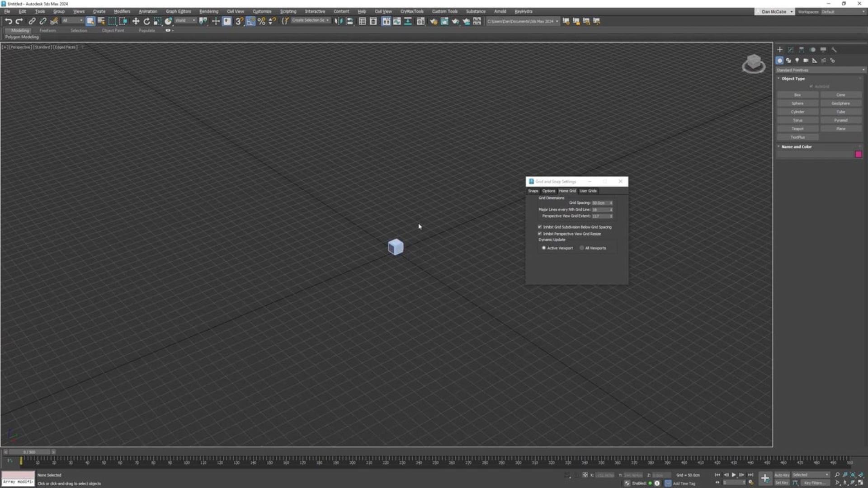Toggle the Percent Snap icon
This screenshot has height=488, width=868.
tap(261, 21)
